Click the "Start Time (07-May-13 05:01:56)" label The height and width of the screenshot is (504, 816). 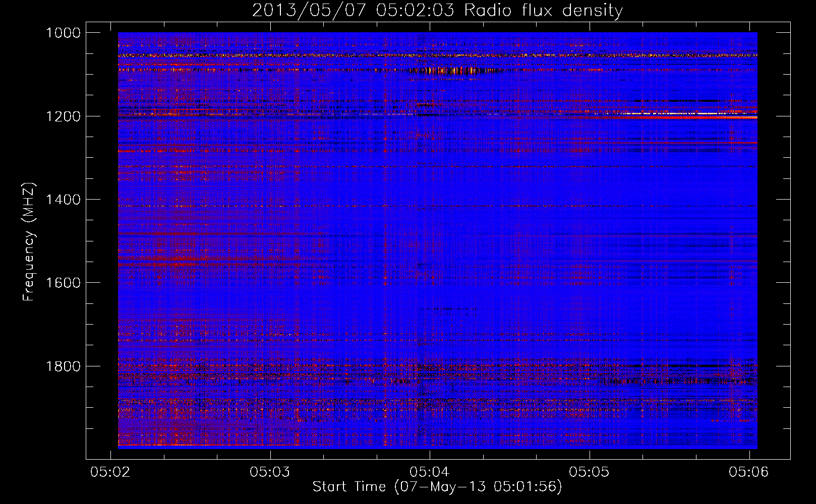437,487
